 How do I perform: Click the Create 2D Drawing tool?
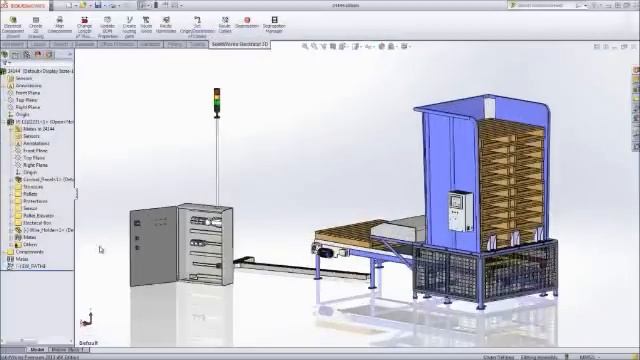click(36, 27)
